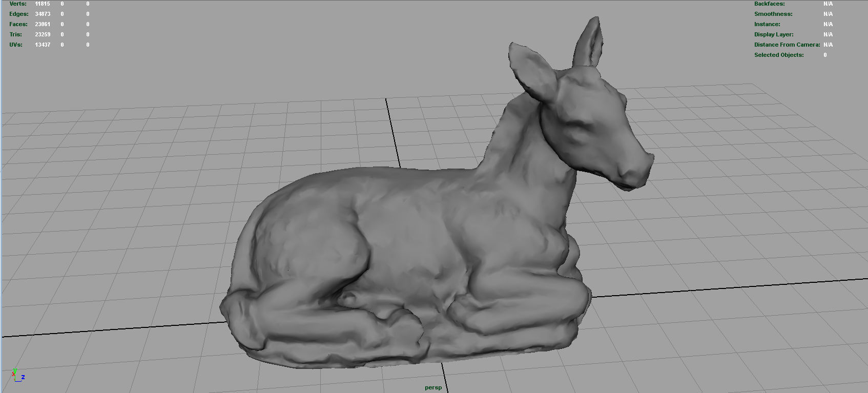Click the Verts: label in the poly count HUD
This screenshot has width=868, height=393.
point(18,4)
